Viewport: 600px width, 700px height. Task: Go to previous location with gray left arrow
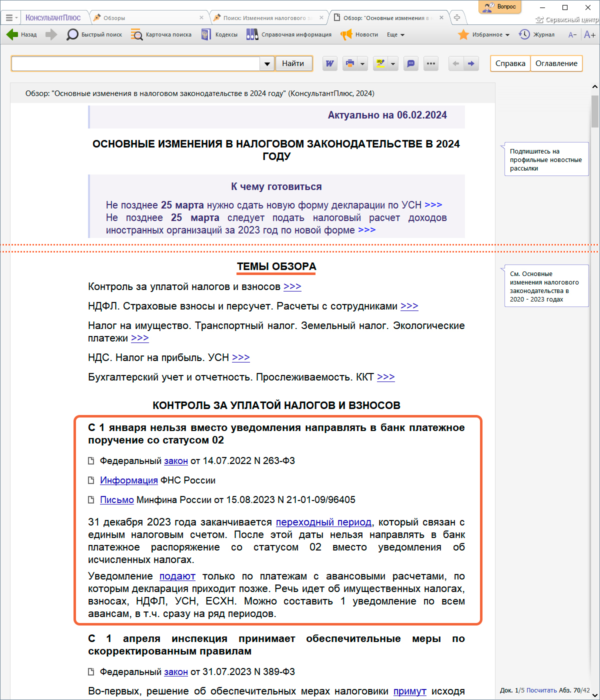[x=455, y=63]
